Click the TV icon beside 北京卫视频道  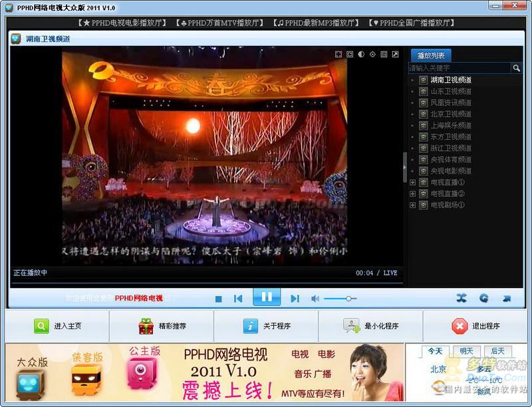[x=423, y=114]
